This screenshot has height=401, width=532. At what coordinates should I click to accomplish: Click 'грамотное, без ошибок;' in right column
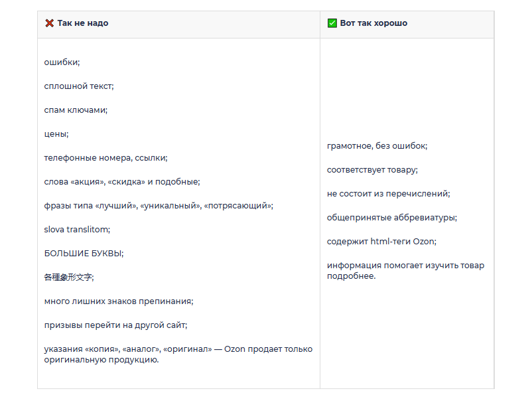377,146
